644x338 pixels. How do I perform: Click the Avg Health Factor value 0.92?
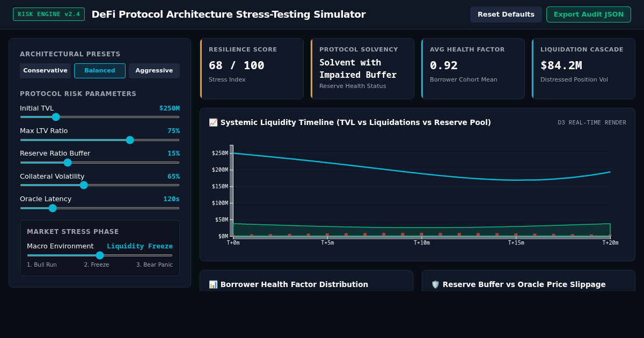pos(444,65)
